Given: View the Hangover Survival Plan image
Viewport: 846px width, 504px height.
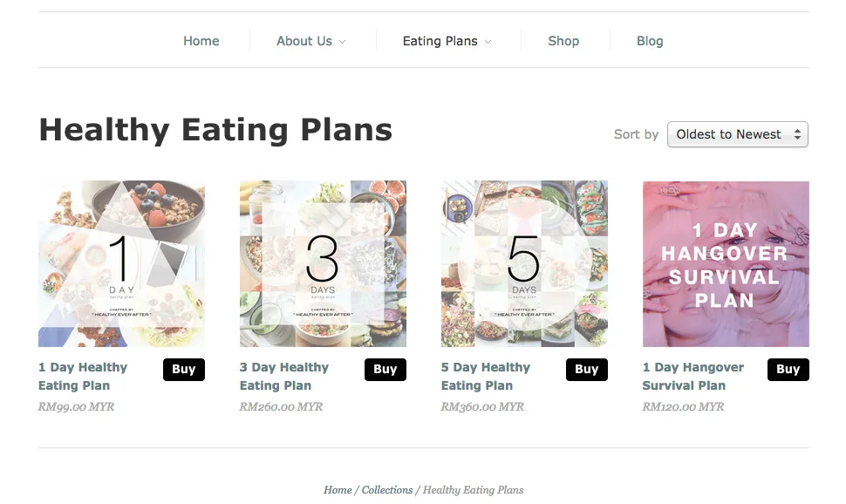Looking at the screenshot, I should pyautogui.click(x=726, y=263).
